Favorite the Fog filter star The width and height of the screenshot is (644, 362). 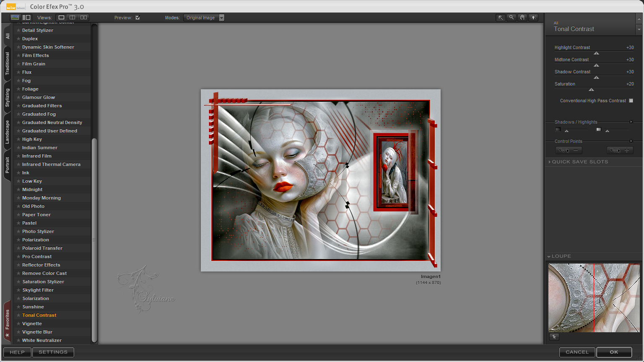pyautogui.click(x=18, y=80)
